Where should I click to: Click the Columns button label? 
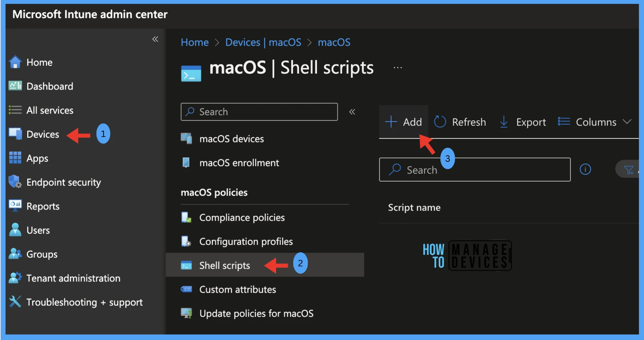[x=596, y=122]
